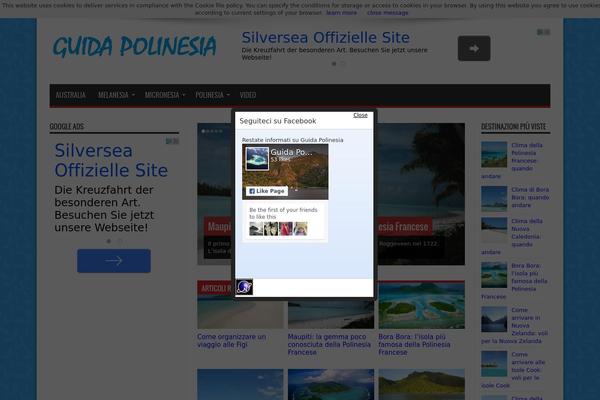Screen dimensions: 600x400
Task: Expand the Micronesia dropdown menu
Action: click(x=165, y=95)
